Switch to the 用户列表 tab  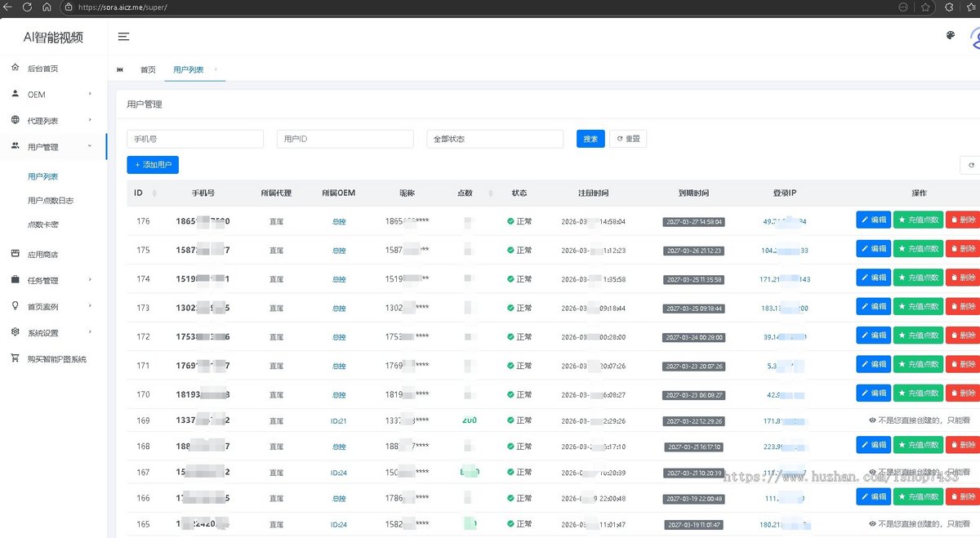[x=189, y=70]
